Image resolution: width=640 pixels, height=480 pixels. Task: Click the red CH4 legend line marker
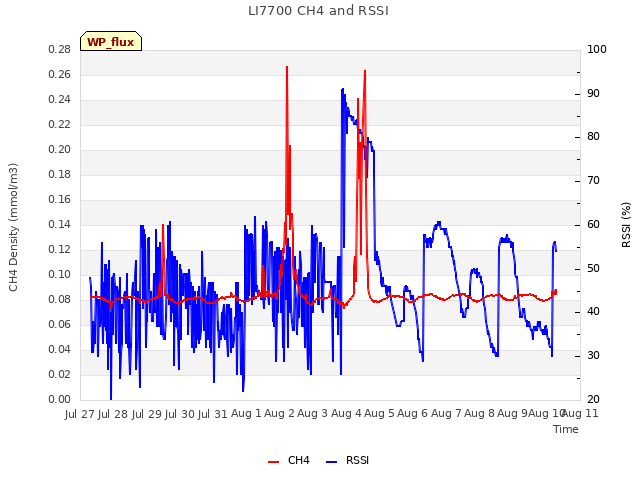[x=273, y=462]
